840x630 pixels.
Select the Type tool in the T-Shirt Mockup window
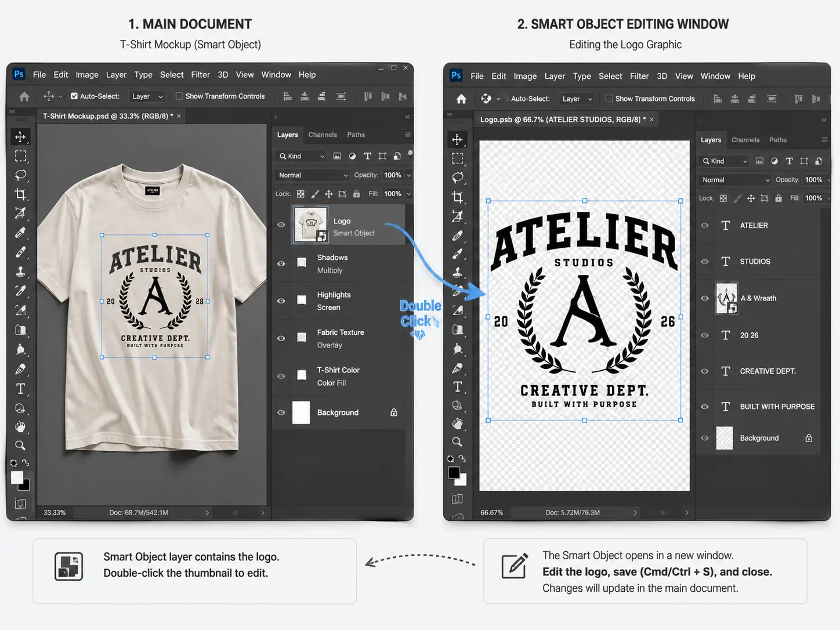(x=20, y=389)
